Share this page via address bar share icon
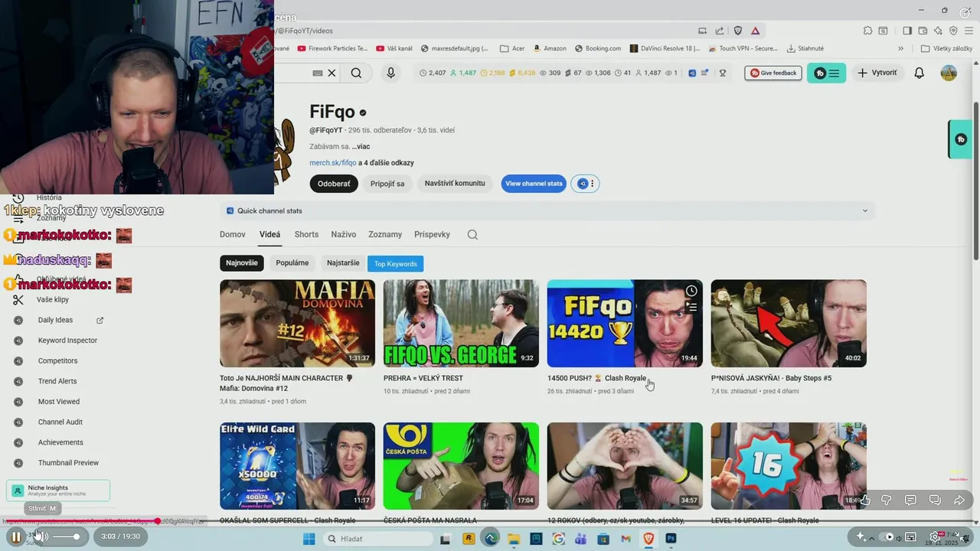 (720, 31)
